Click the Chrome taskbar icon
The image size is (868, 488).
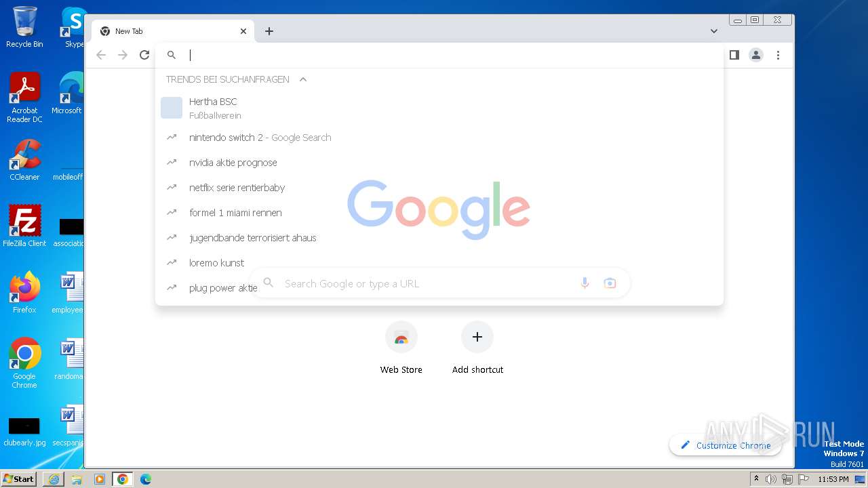click(123, 479)
